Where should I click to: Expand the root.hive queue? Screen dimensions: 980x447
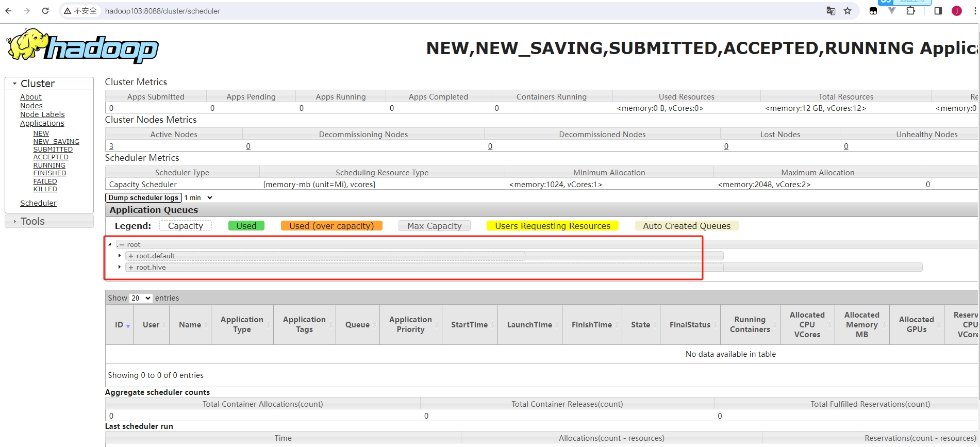[120, 267]
